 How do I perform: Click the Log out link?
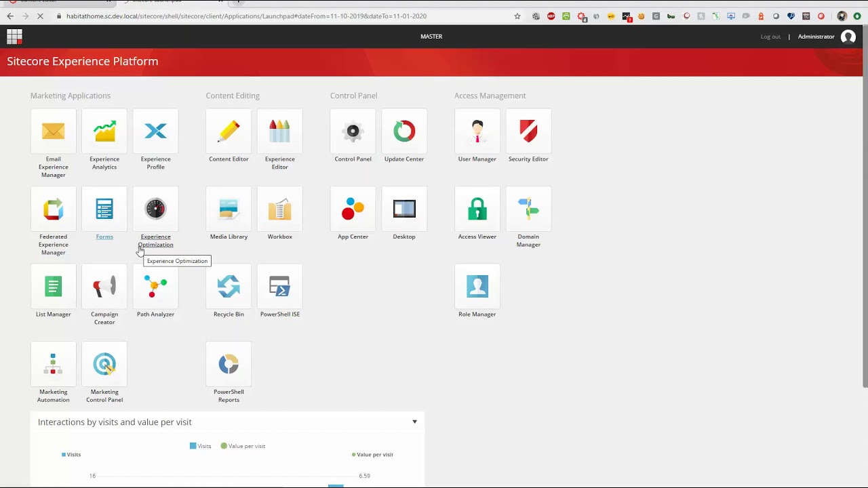(x=770, y=37)
